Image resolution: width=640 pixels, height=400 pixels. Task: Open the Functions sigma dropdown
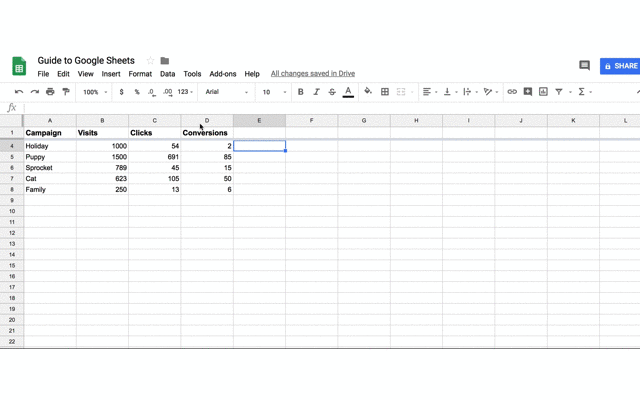point(585,92)
